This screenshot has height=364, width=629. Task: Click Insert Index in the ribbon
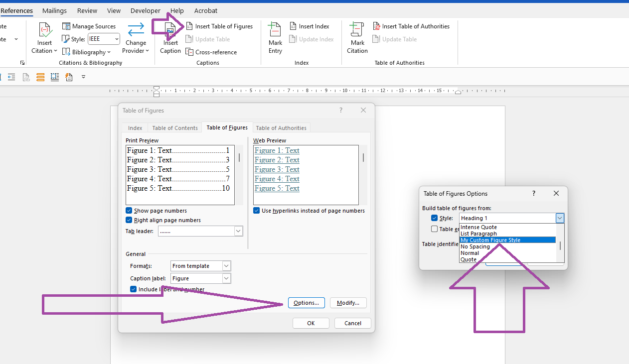pyautogui.click(x=309, y=26)
